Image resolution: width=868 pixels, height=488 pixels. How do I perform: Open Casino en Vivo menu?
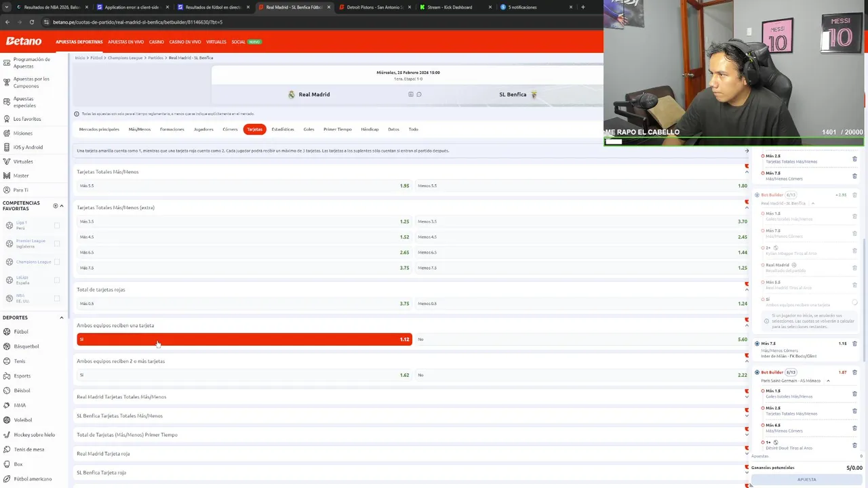[x=185, y=42]
